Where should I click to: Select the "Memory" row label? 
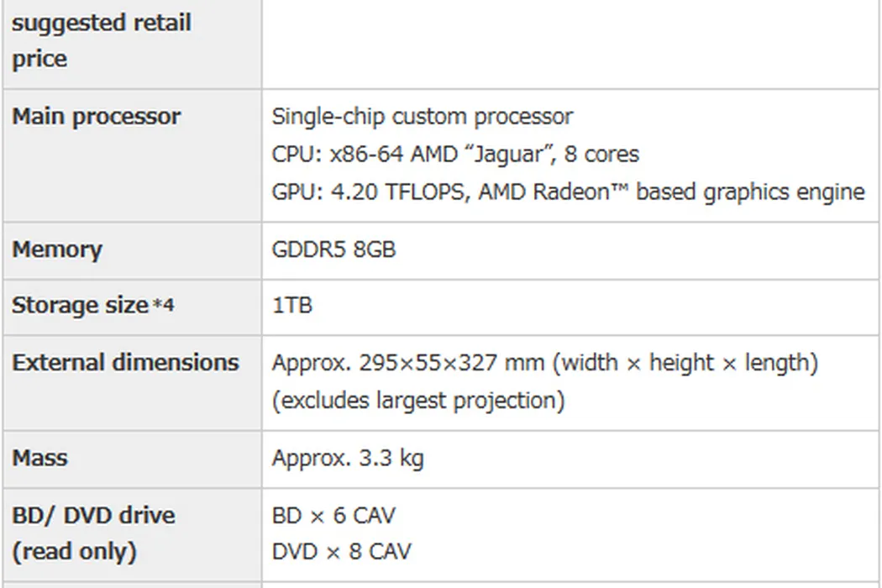pyautogui.click(x=57, y=249)
